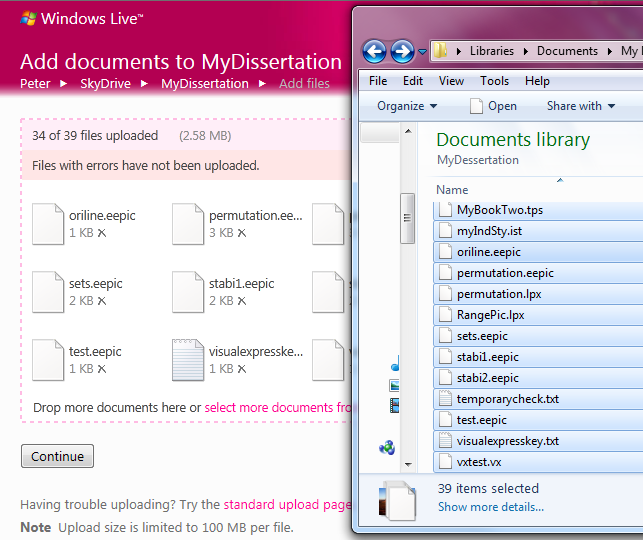Go to MyDissertation folder in breadcrumb
The image size is (643, 540).
[205, 84]
